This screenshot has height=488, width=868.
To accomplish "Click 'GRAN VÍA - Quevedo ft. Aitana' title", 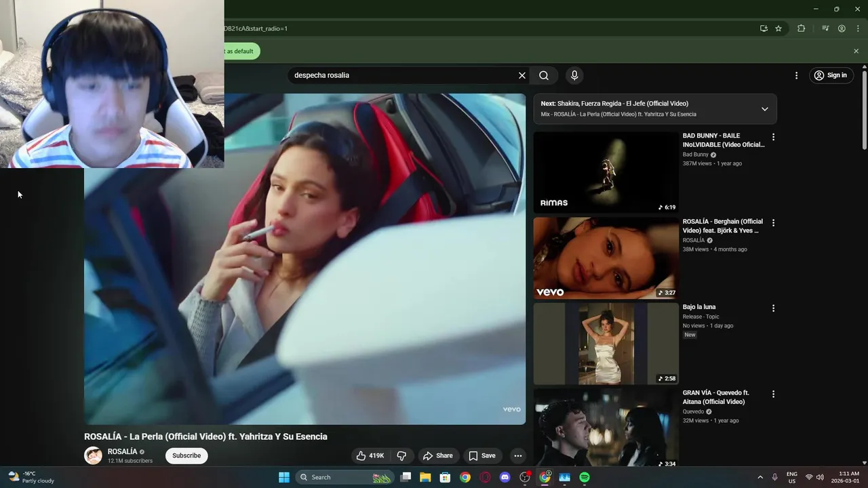I will (x=716, y=397).
